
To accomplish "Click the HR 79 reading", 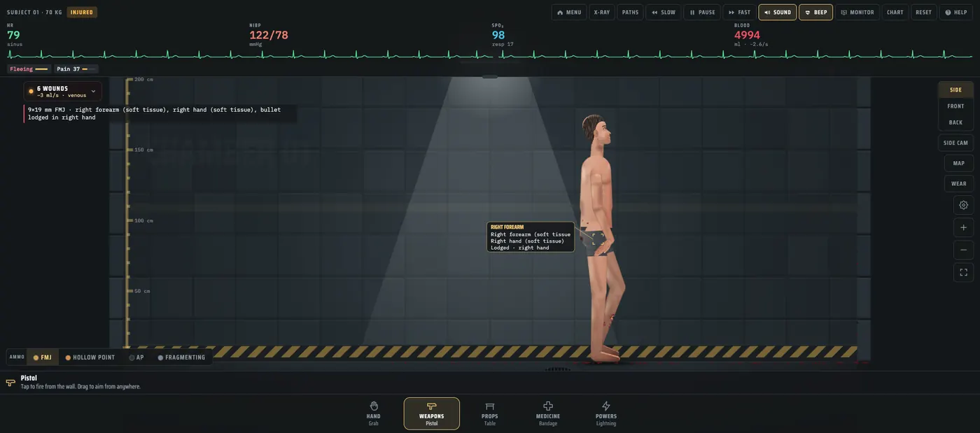I will point(13,35).
